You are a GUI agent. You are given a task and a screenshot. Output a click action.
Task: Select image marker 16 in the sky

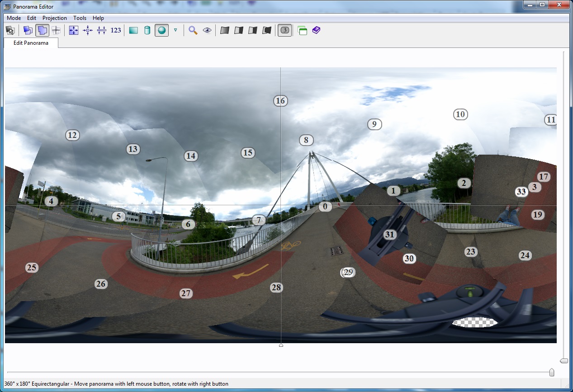pos(280,101)
